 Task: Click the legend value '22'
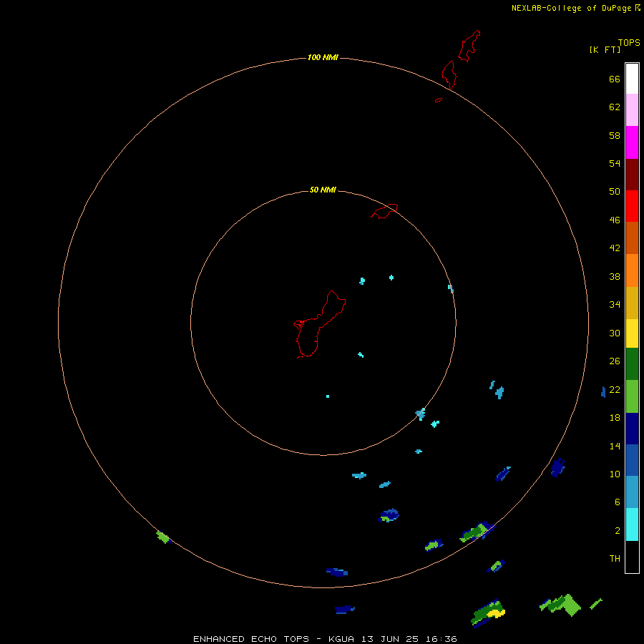[x=615, y=389]
